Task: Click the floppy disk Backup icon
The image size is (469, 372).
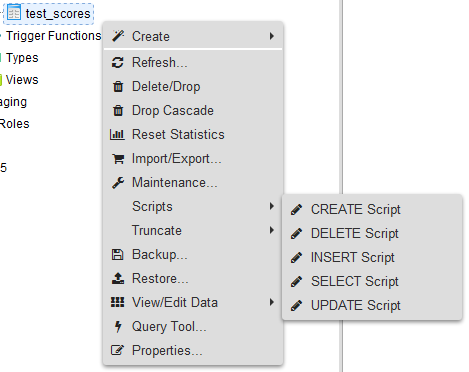Action: click(x=117, y=255)
